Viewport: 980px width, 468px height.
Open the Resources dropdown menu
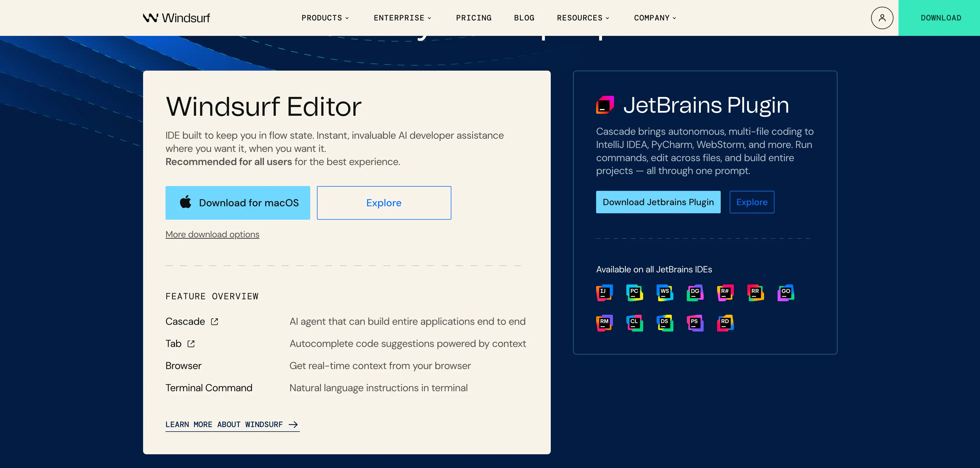(583, 18)
